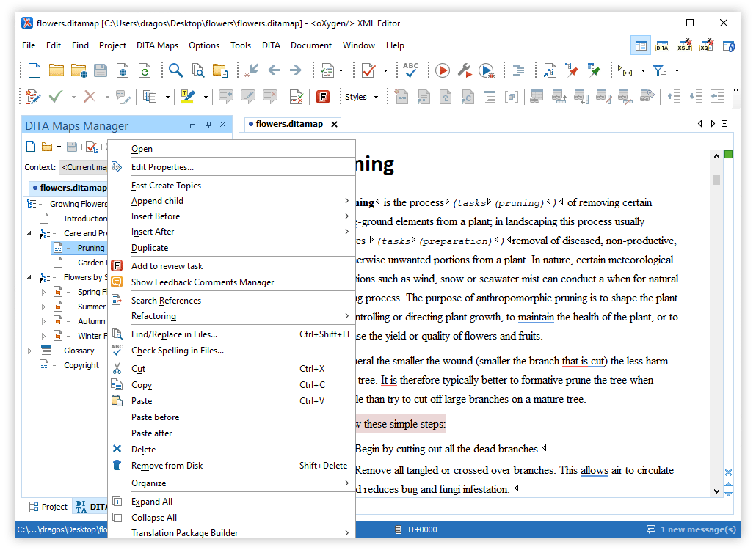Select Search References in the context menu
Screen dimensions: 756x550
[231, 301]
